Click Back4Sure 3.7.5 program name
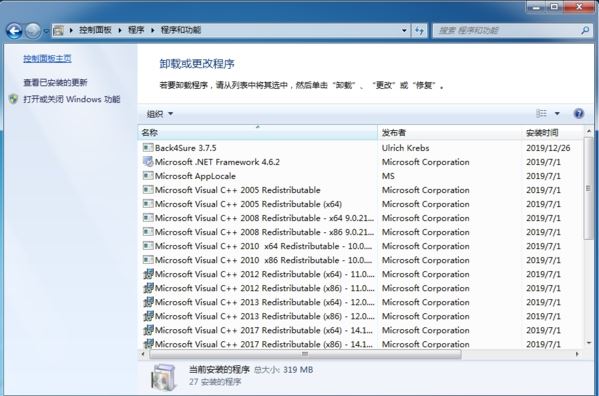The image size is (599, 396). coord(186,148)
